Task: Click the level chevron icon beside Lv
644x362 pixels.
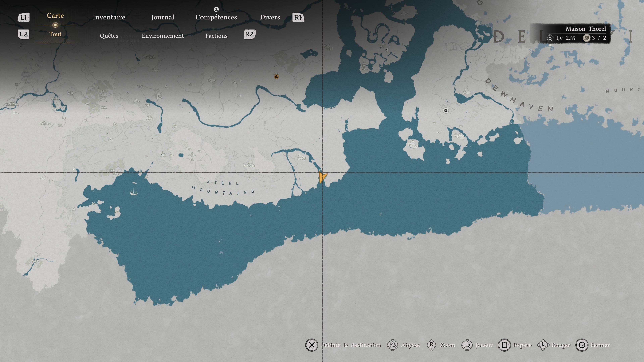Action: click(x=550, y=38)
